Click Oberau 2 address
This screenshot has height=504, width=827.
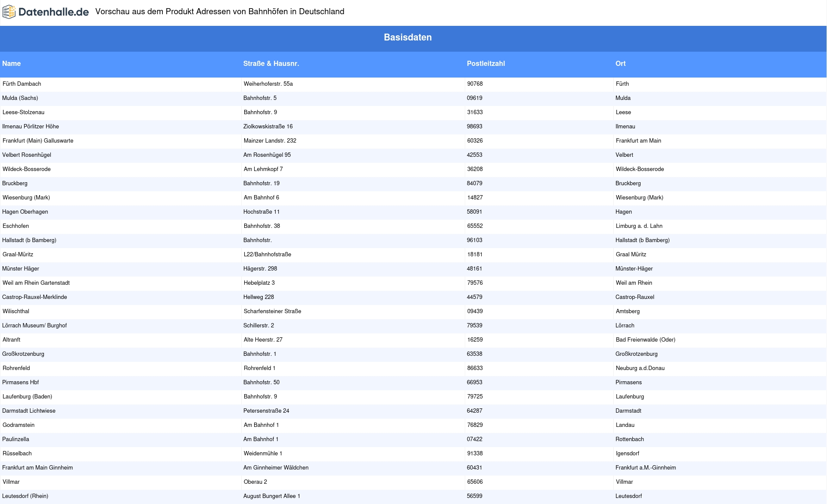255,482
